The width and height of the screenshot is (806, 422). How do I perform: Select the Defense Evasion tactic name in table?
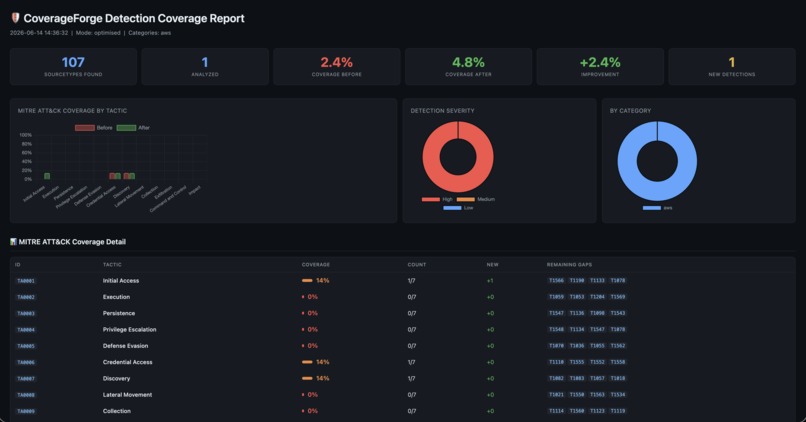[125, 346]
